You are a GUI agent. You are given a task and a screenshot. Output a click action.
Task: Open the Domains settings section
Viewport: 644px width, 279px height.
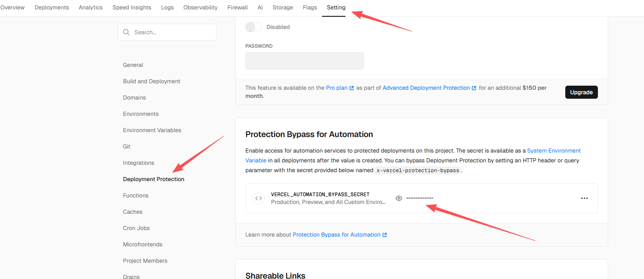coord(134,97)
